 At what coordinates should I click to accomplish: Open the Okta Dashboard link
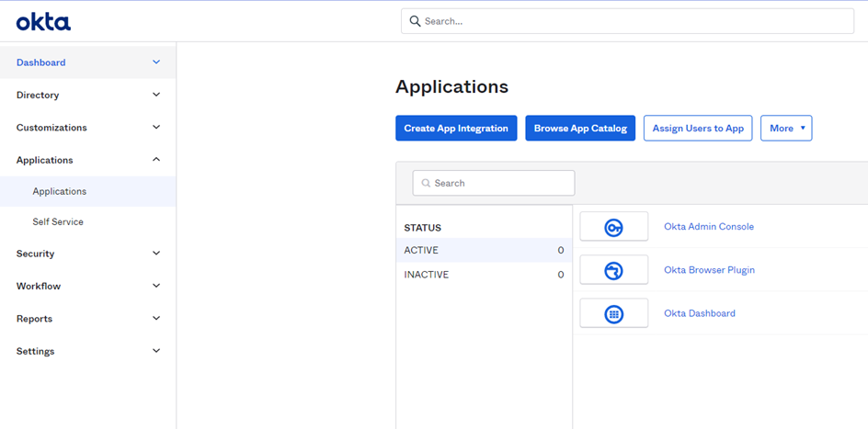click(x=700, y=313)
